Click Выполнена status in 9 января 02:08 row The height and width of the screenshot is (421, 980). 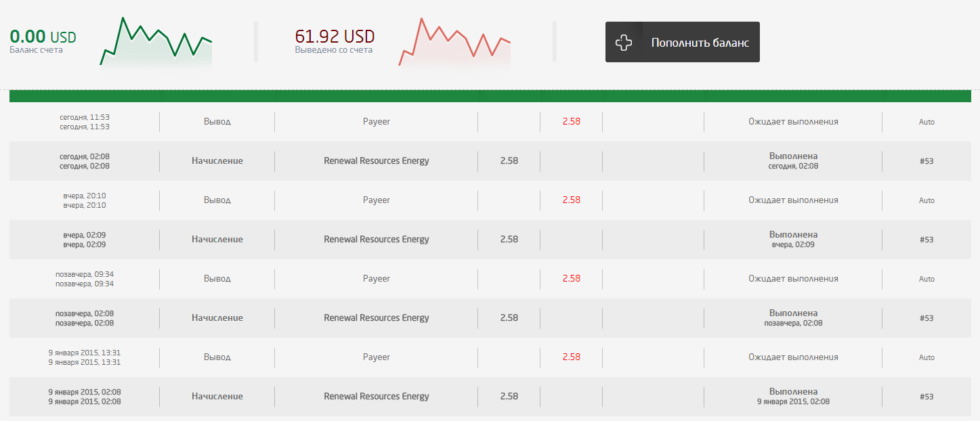click(x=793, y=392)
